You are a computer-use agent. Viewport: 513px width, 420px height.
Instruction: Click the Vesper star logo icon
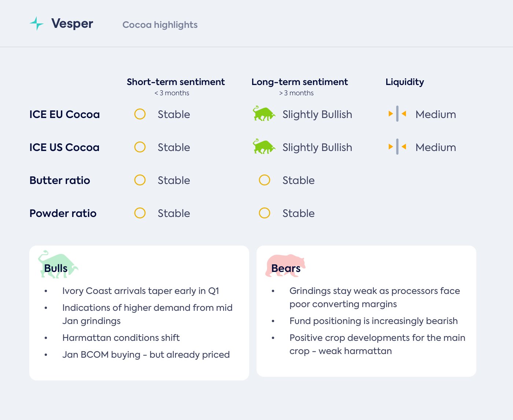(x=37, y=23)
